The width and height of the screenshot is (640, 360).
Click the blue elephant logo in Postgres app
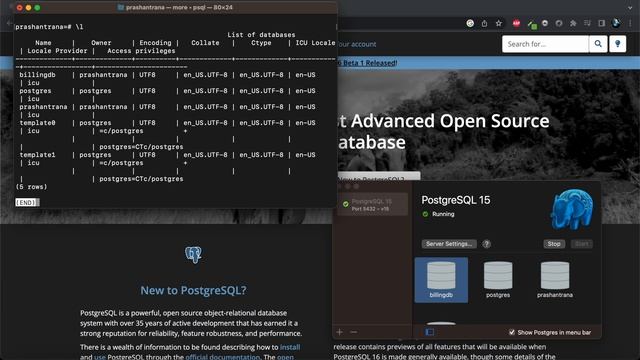[571, 209]
